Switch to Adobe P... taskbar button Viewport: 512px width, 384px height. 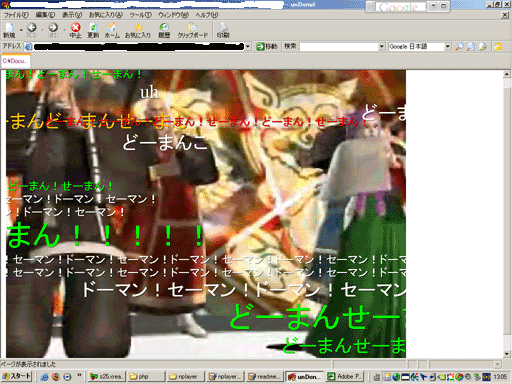pyautogui.click(x=345, y=377)
